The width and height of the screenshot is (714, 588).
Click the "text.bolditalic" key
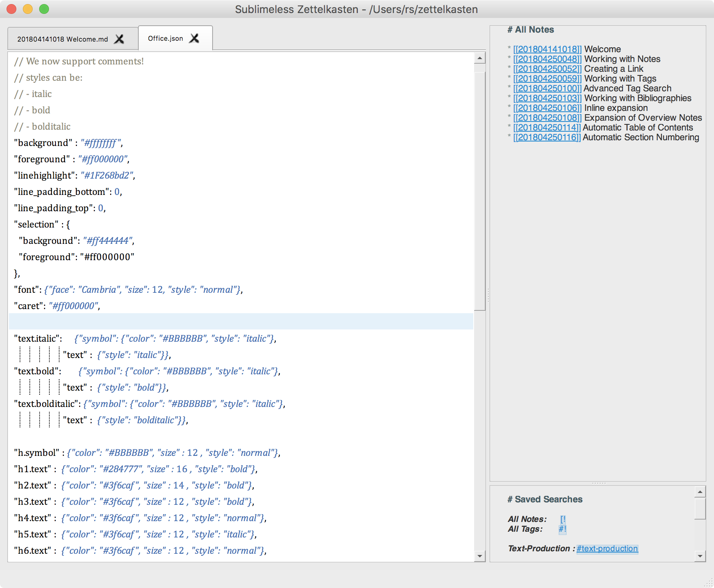(46, 404)
